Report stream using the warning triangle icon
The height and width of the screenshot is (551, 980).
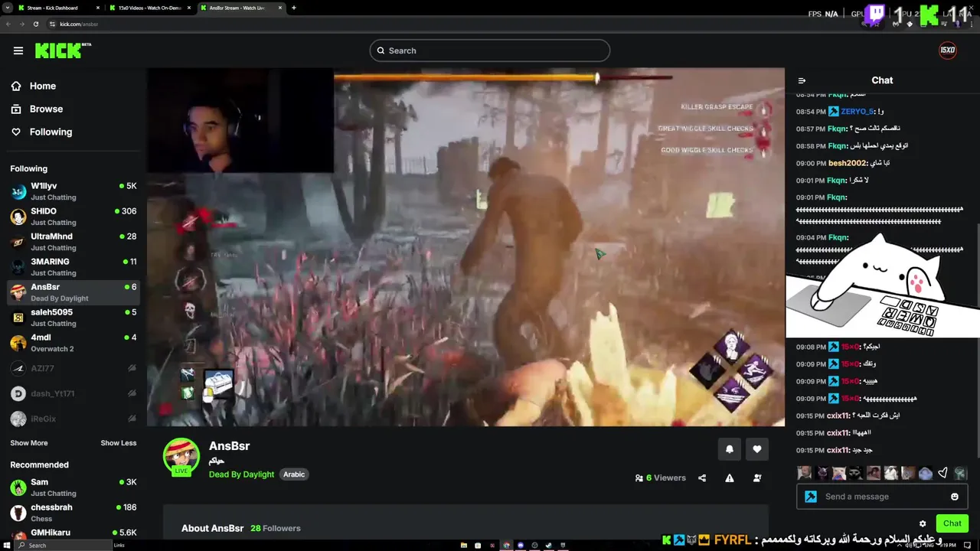point(730,478)
